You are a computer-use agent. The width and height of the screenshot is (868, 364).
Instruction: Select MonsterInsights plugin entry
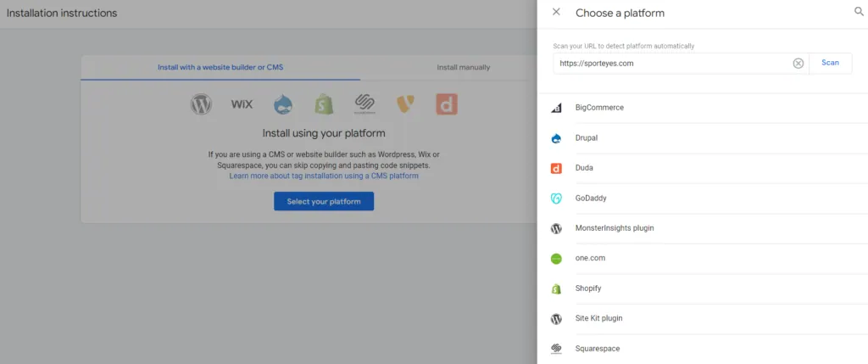(x=615, y=228)
